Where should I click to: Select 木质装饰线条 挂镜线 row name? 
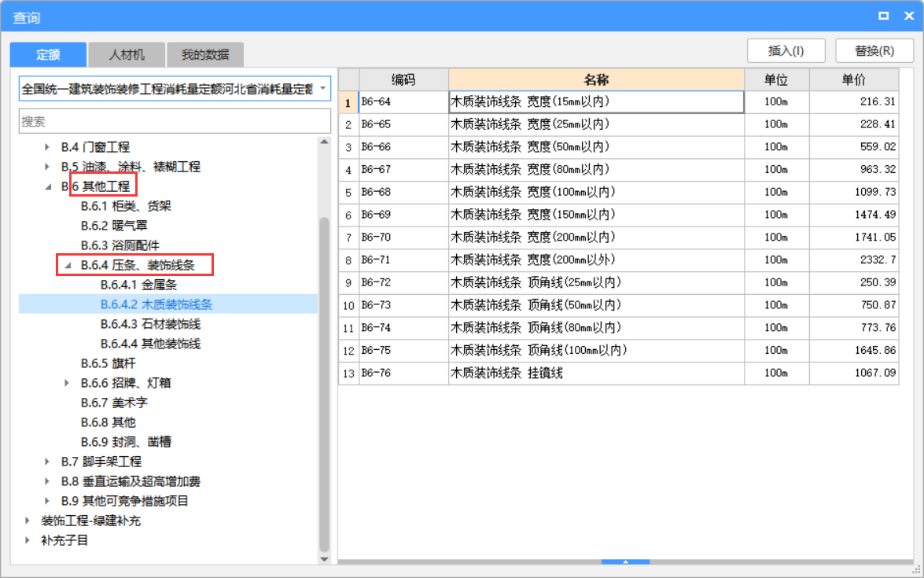tap(596, 373)
